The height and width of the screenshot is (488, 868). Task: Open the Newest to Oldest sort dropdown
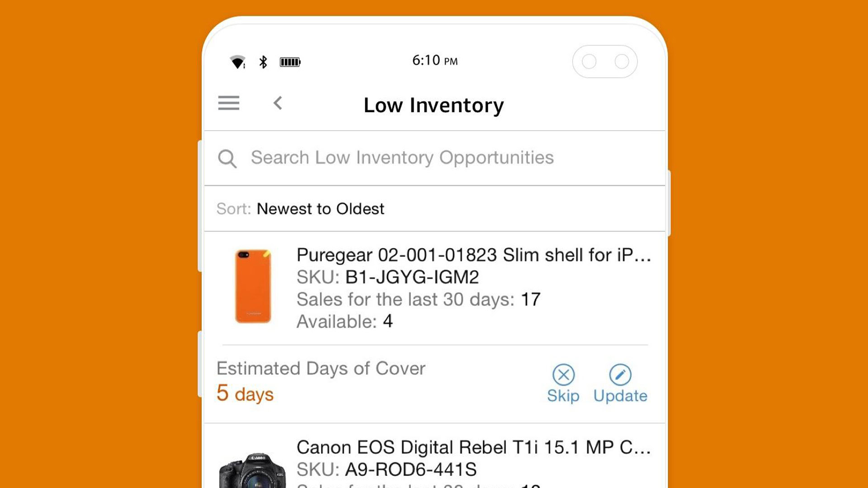pos(320,209)
